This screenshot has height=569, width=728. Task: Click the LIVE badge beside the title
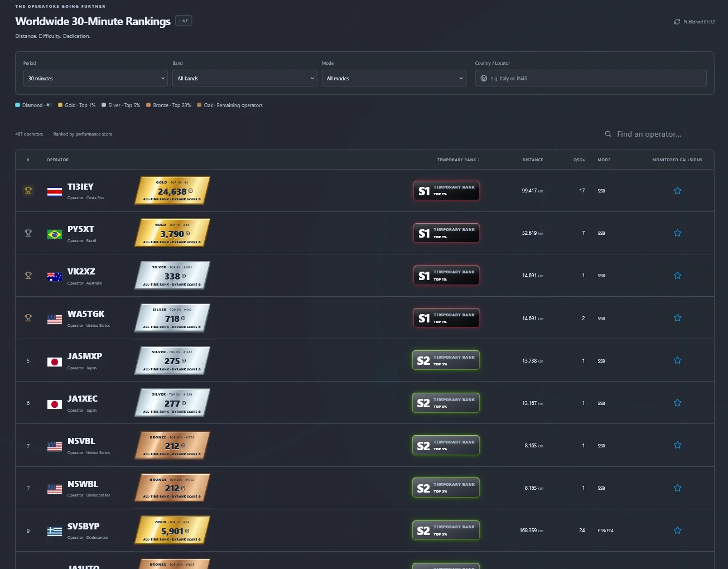click(x=184, y=21)
